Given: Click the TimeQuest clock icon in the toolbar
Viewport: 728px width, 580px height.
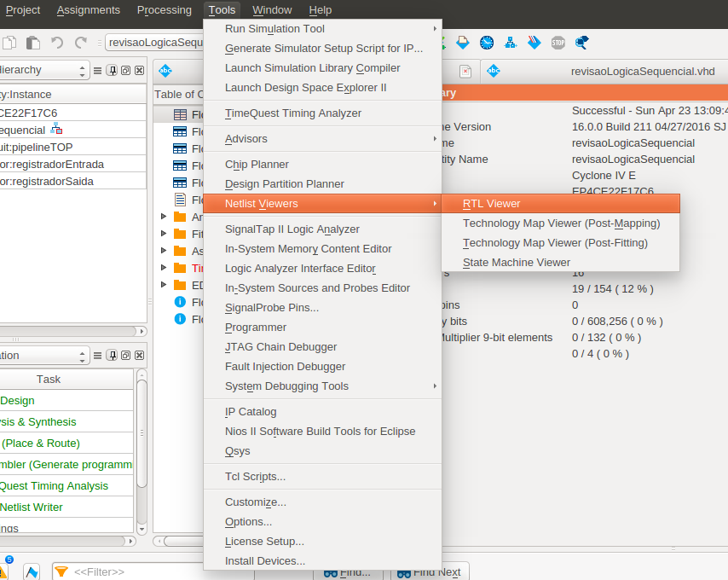Looking at the screenshot, I should pos(487,43).
